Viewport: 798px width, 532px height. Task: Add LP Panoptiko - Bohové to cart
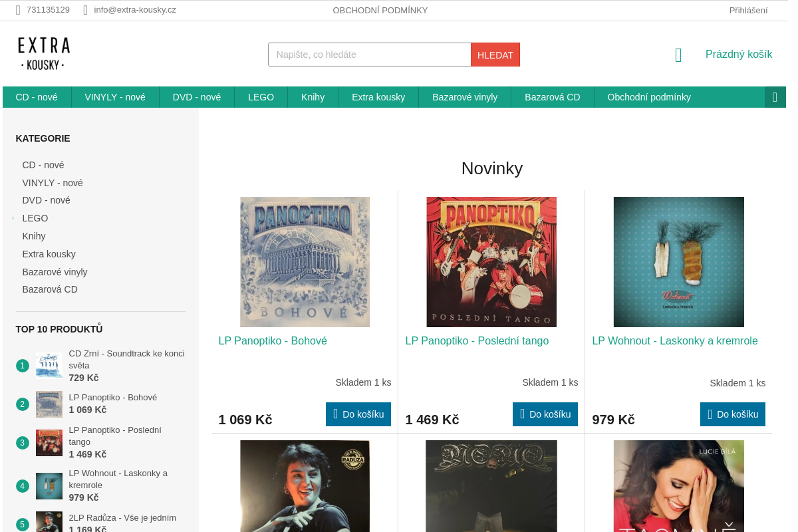click(358, 414)
